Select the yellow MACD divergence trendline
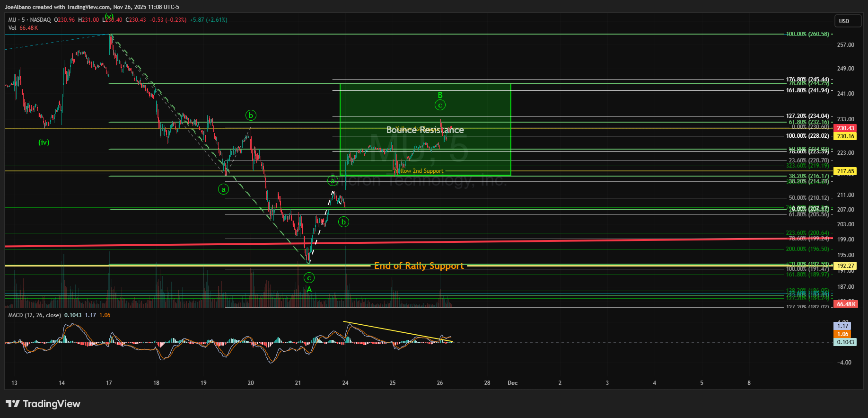 pyautogui.click(x=398, y=331)
